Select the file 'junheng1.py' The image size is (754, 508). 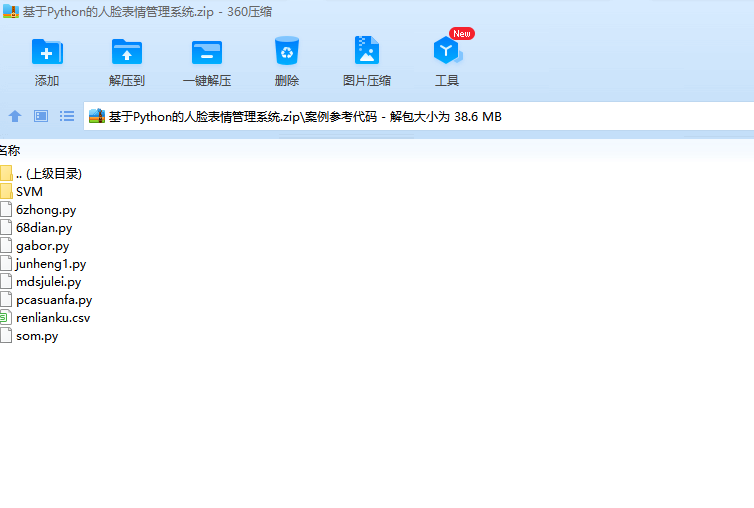click(50, 264)
